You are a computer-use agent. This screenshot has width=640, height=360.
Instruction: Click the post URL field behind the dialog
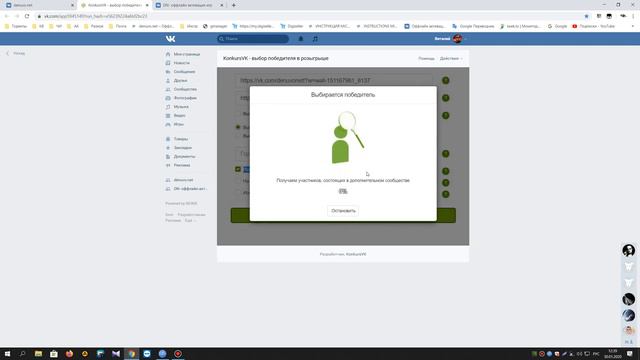tap(335, 80)
